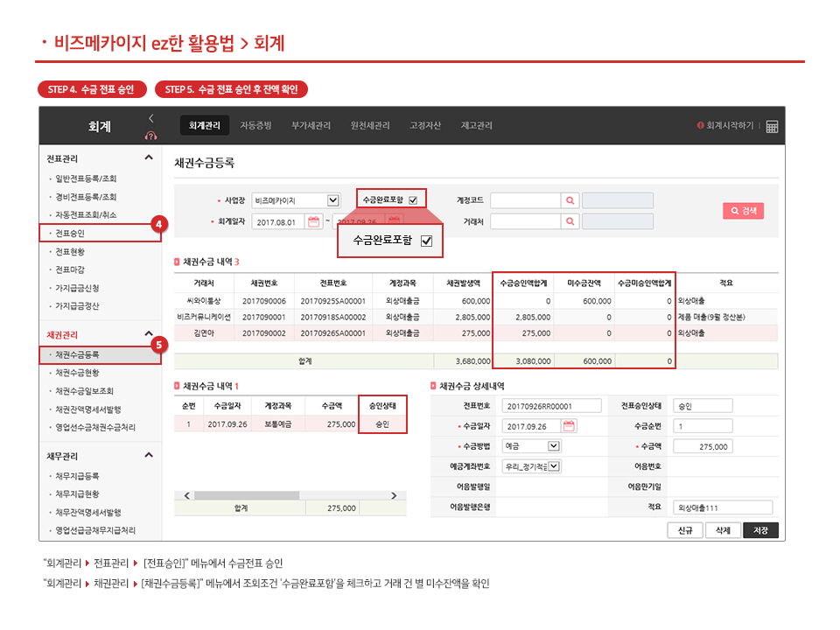Expand the 예금계좌번호 dropdown

coord(553,466)
